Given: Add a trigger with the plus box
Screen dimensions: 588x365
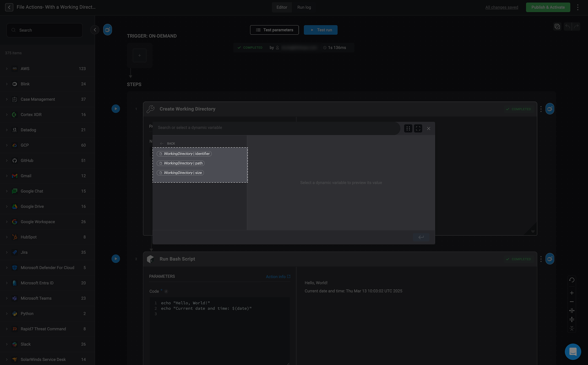Looking at the screenshot, I should 140,55.
